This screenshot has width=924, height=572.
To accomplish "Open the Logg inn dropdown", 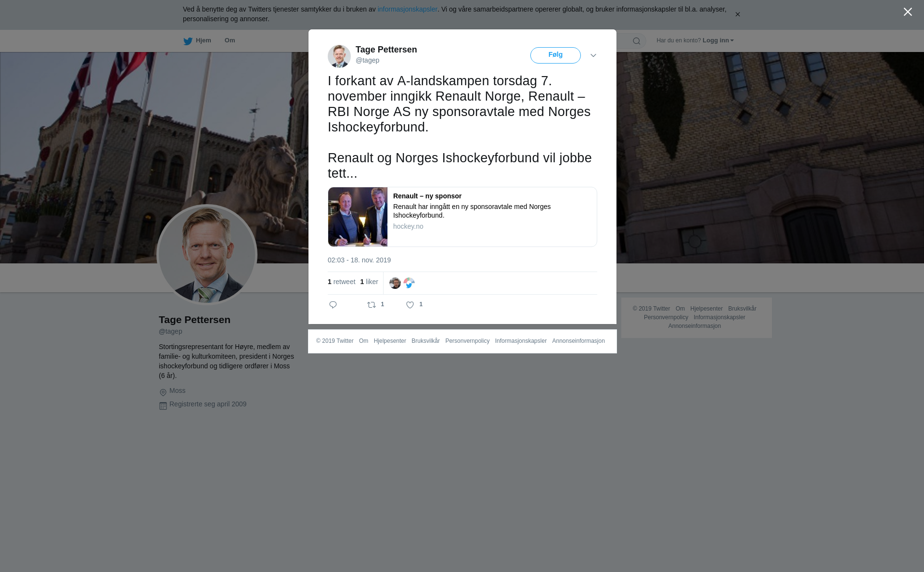I will point(718,40).
